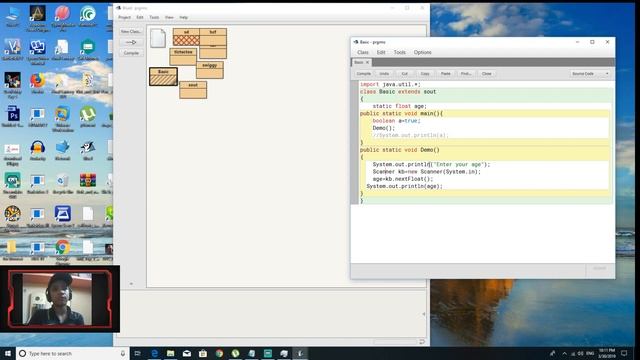640x360 pixels.
Task: Open Photoshop desktop shortcut
Action: [12, 116]
